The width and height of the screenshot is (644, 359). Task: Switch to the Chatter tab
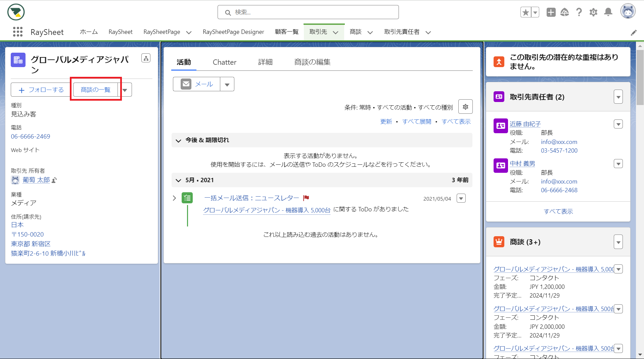[x=224, y=62]
